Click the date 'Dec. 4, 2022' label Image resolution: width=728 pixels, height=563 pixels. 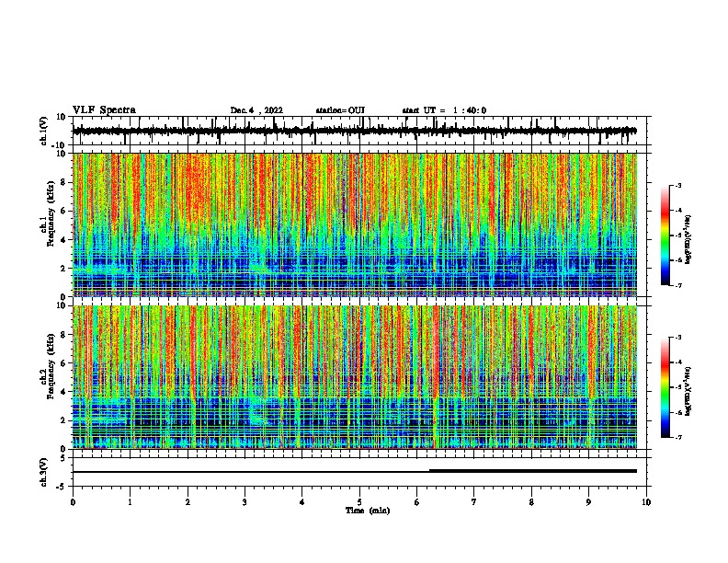(256, 110)
